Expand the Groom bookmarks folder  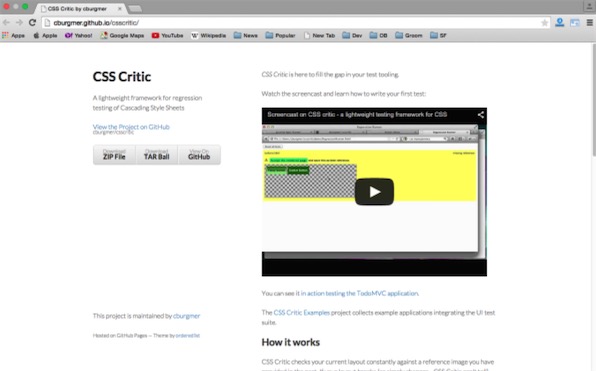click(409, 35)
